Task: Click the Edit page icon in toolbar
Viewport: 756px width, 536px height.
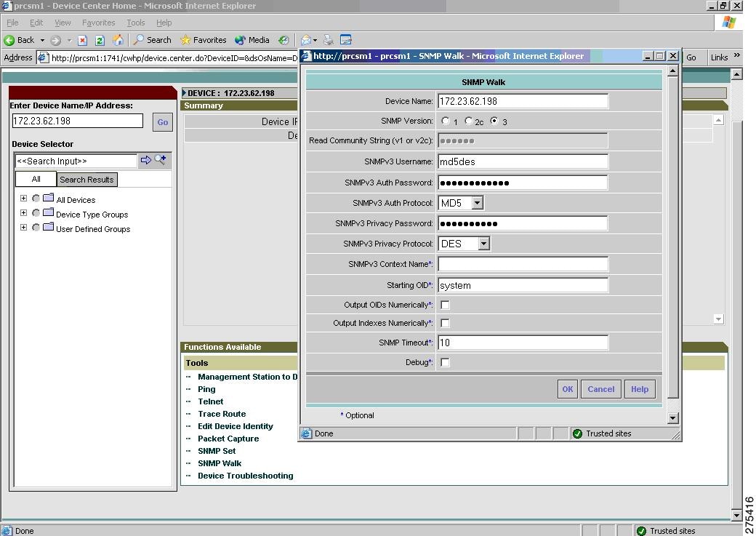Action: pyautogui.click(x=346, y=40)
